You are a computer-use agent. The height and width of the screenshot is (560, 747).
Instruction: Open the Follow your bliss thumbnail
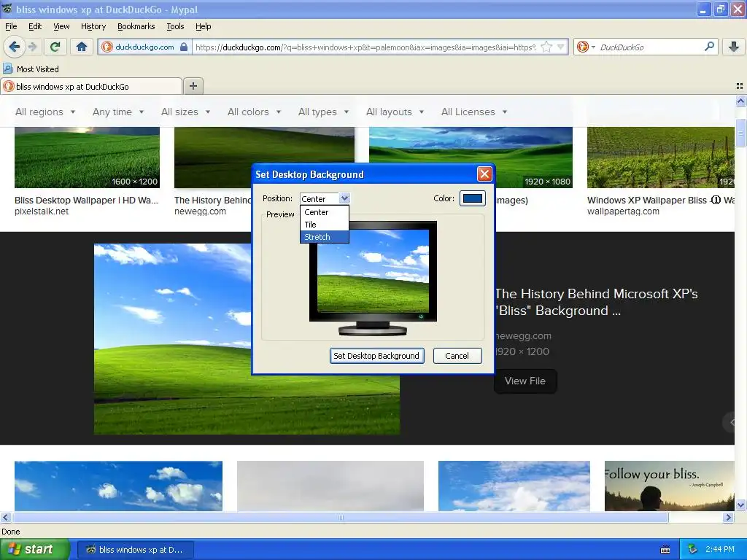click(x=669, y=486)
